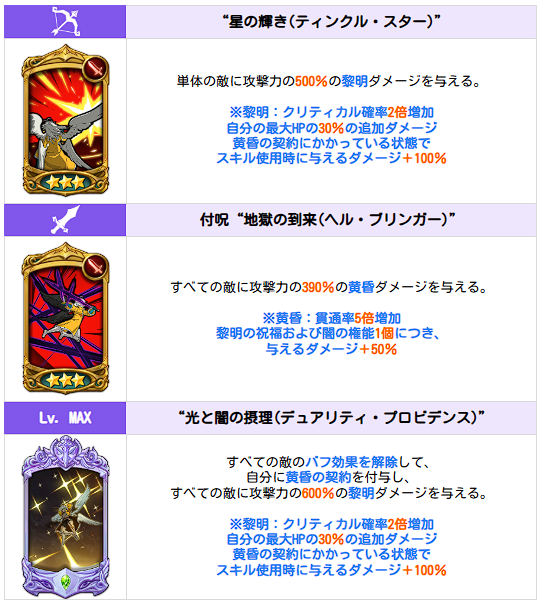543x605 pixels.
Task: Click first card's 黎明 クリティカル確率2倍増加 note
Action: 332,112
